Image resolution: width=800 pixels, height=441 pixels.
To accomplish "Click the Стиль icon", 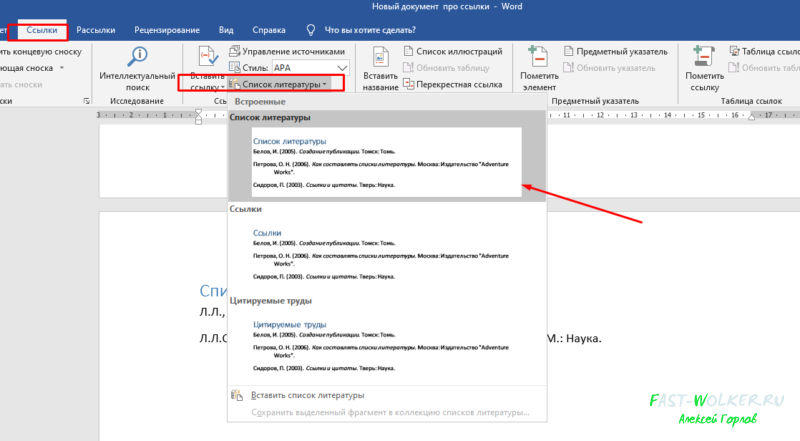I will (235, 67).
